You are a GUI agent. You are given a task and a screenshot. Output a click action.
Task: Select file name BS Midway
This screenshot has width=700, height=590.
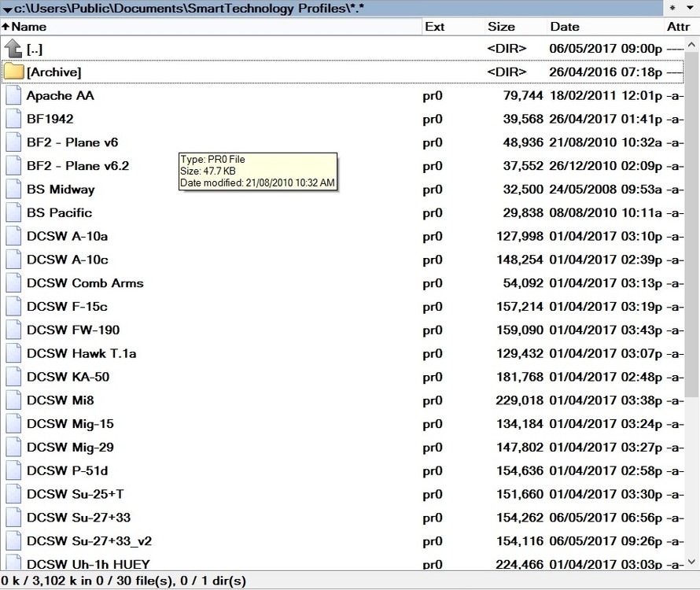coord(61,190)
